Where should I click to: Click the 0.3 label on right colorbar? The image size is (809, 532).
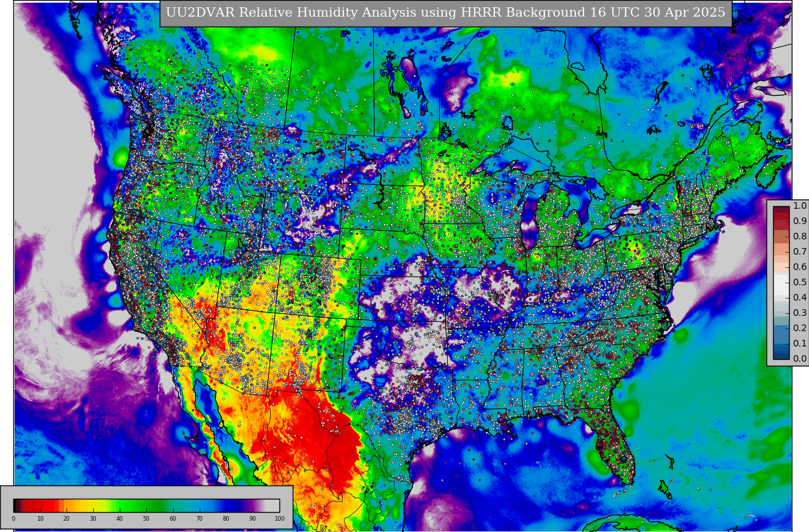[x=800, y=313]
